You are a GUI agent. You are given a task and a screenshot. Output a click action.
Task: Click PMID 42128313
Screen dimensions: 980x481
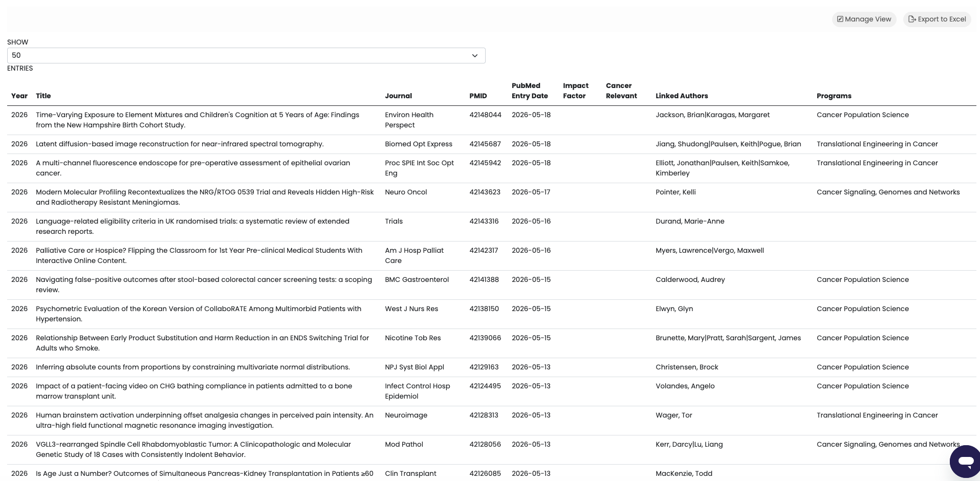click(x=484, y=415)
